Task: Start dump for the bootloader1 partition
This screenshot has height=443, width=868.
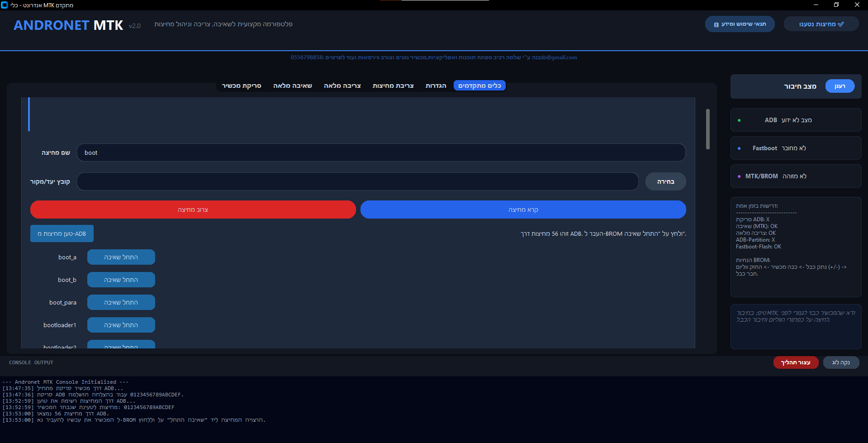Action: pos(121,325)
